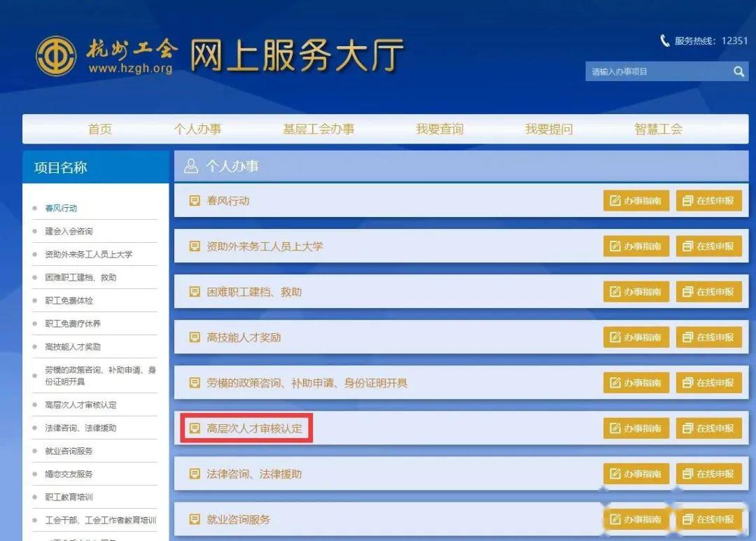Select 高层次人才审核认定 in the sidebar
Screen dimensions: 756x541
(80, 405)
